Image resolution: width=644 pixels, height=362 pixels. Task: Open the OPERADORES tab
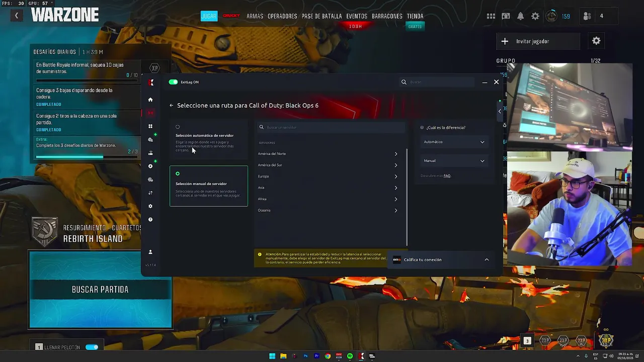tap(282, 16)
